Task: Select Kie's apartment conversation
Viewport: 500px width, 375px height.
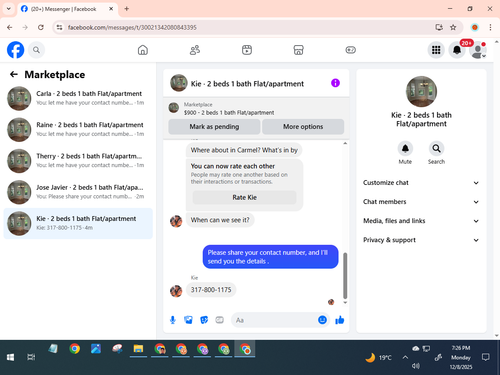Action: [x=78, y=223]
